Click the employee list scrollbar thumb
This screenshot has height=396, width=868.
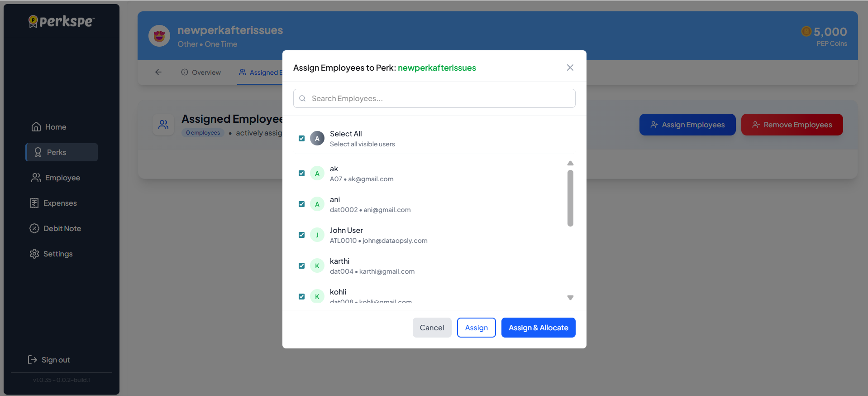pyautogui.click(x=570, y=198)
